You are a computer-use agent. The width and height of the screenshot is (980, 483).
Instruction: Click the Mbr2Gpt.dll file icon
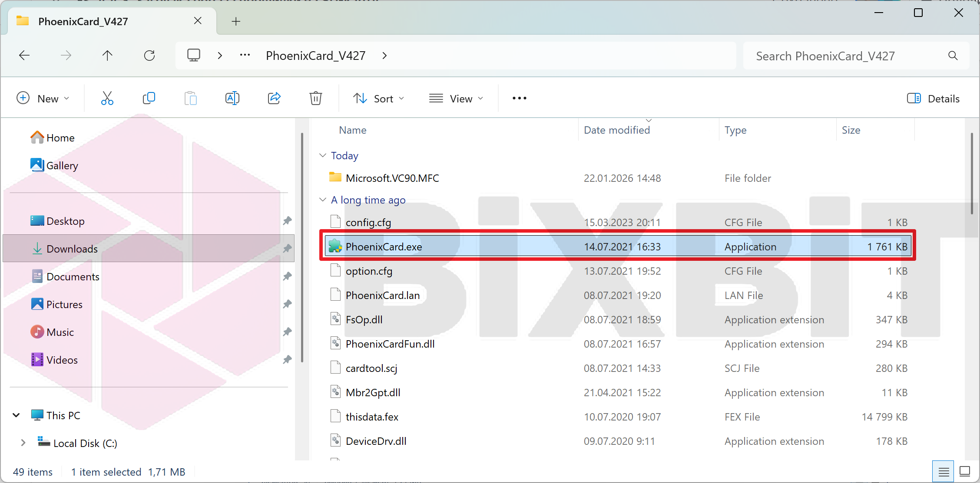[x=335, y=392]
